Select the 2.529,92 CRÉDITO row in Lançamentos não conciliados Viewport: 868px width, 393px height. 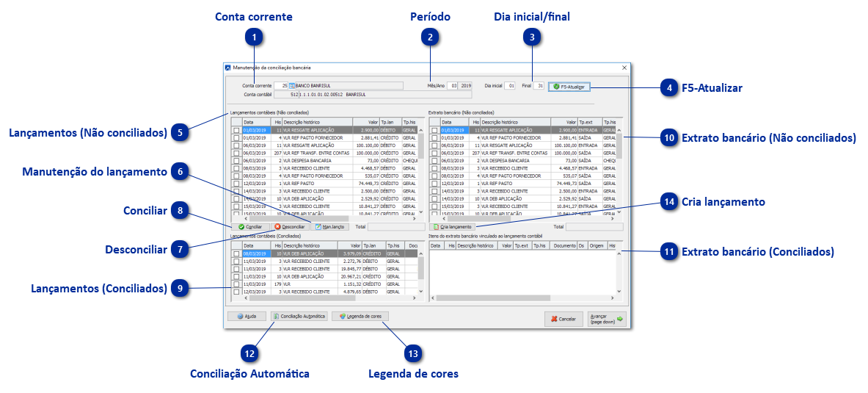point(324,198)
